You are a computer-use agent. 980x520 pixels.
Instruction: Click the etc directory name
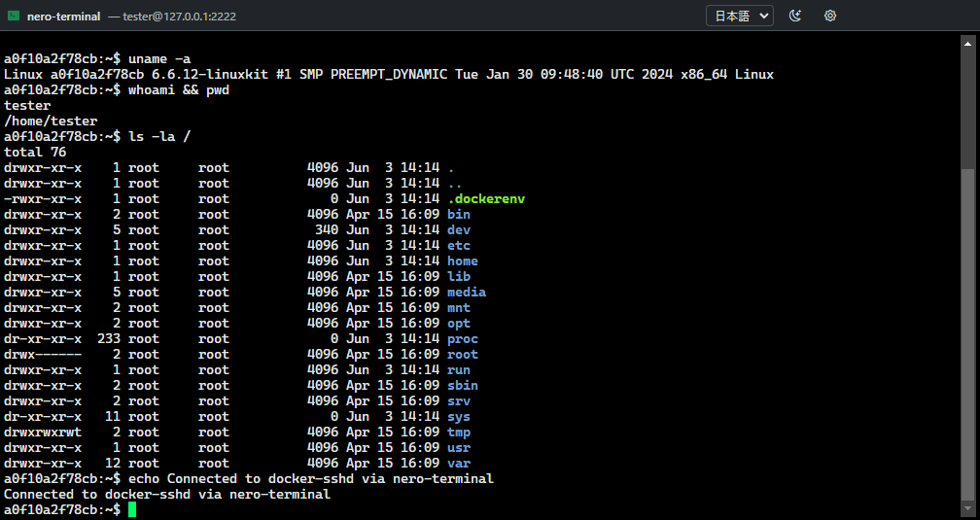[x=459, y=246]
